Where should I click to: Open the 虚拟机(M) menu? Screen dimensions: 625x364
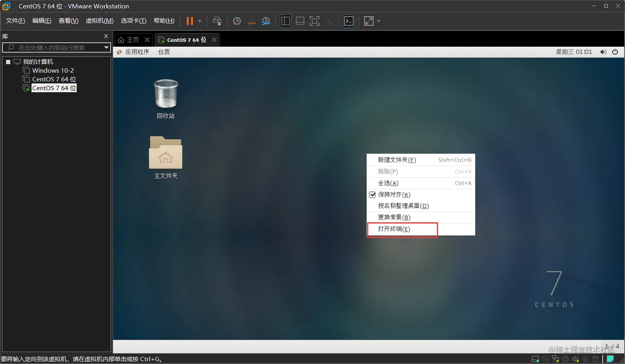[100, 21]
